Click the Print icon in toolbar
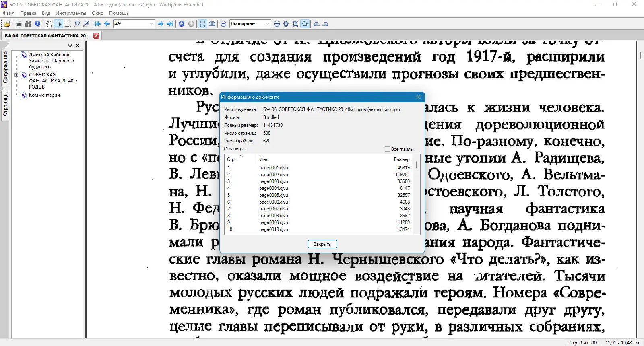Viewport: 644px width, 346px height. [x=19, y=24]
